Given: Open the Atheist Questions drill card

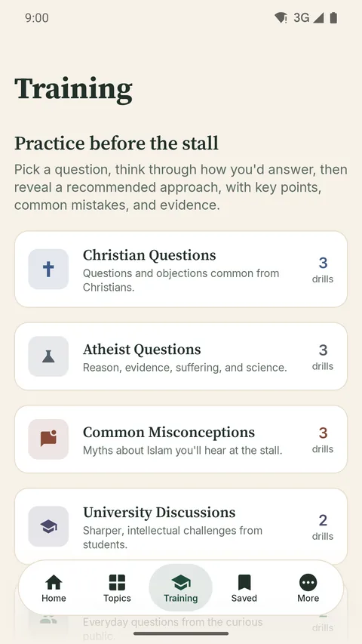Looking at the screenshot, I should pos(181,356).
